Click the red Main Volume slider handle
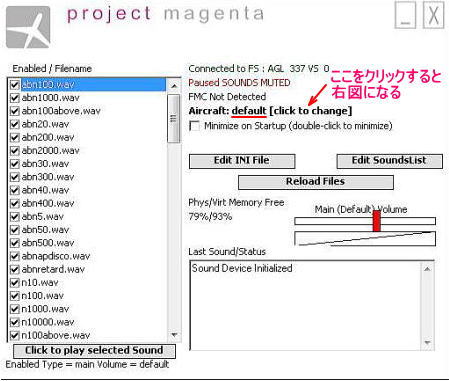 377,221
